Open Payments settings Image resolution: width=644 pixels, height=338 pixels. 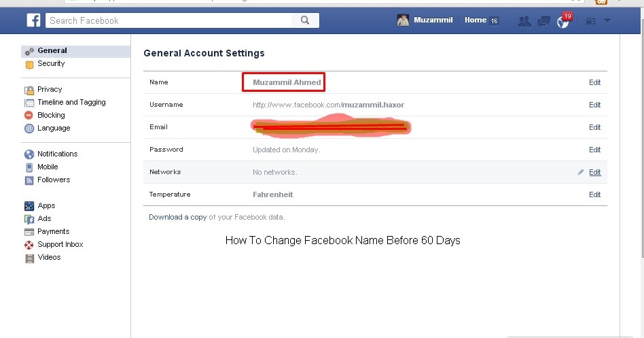[x=54, y=231]
